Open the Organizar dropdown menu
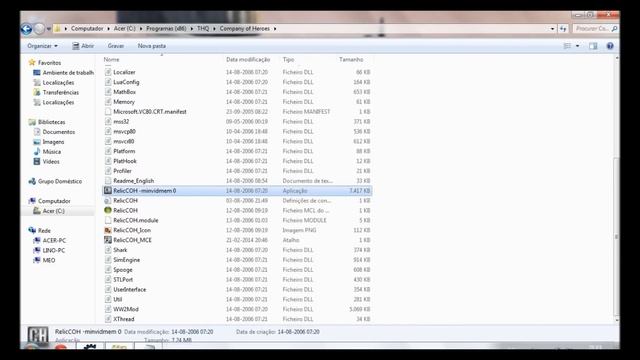640x360 pixels. click(42, 46)
